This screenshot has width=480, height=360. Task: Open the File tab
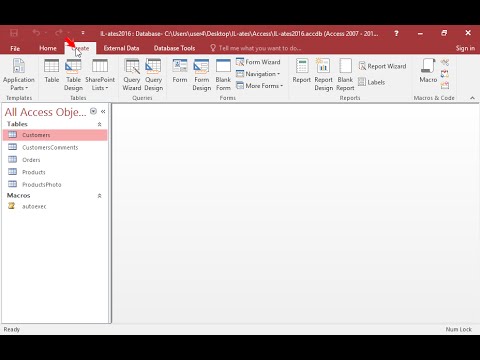coord(15,48)
